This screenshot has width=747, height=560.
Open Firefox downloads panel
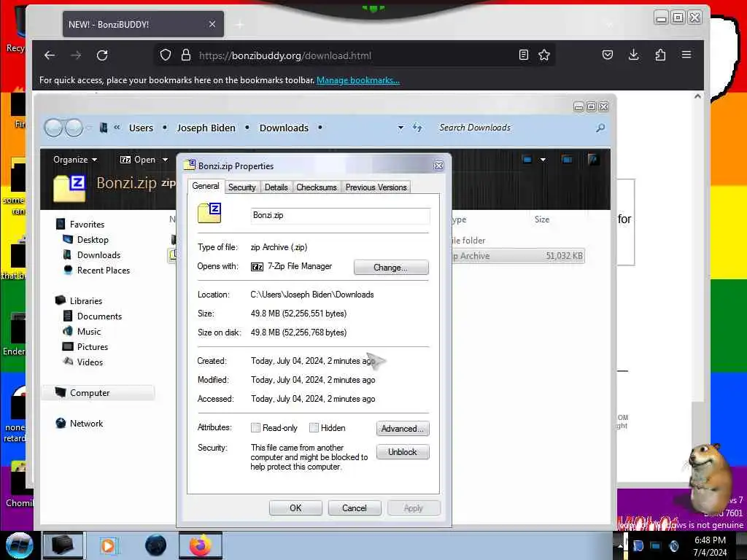click(x=634, y=55)
